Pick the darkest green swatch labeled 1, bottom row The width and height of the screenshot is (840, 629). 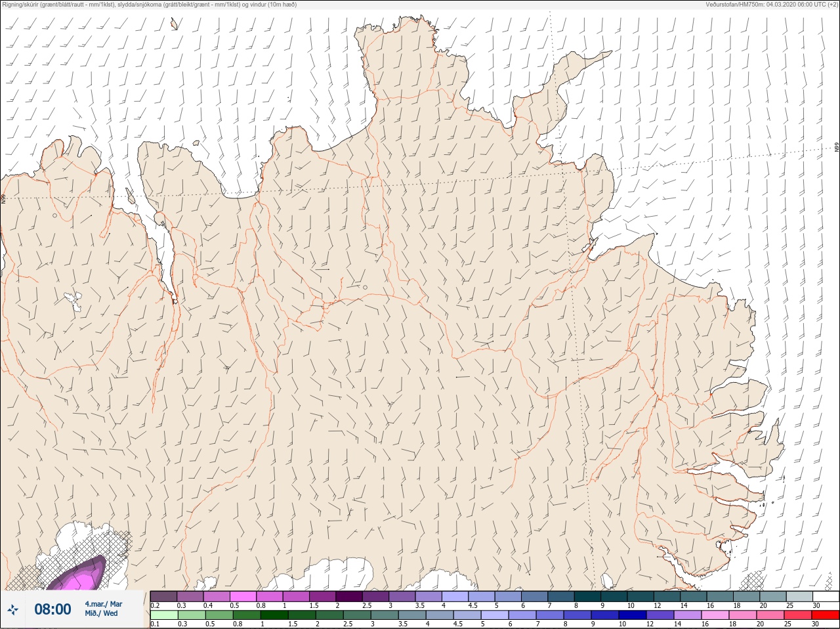274,615
